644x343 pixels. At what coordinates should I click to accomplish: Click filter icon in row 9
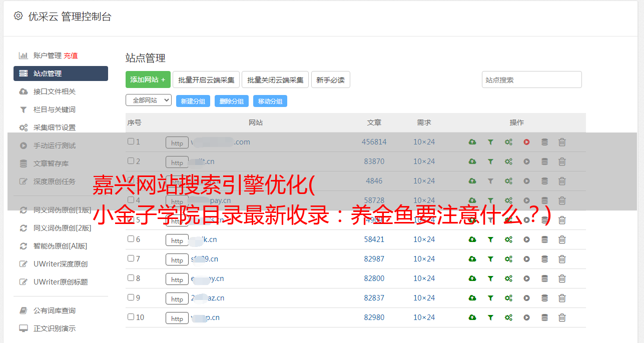click(490, 298)
